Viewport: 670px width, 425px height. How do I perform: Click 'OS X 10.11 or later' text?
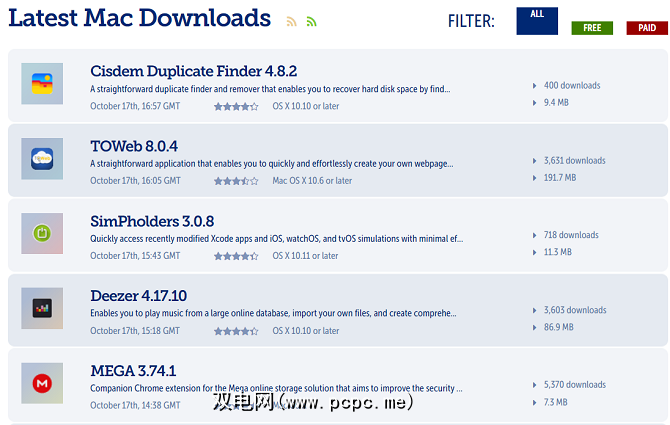305,256
